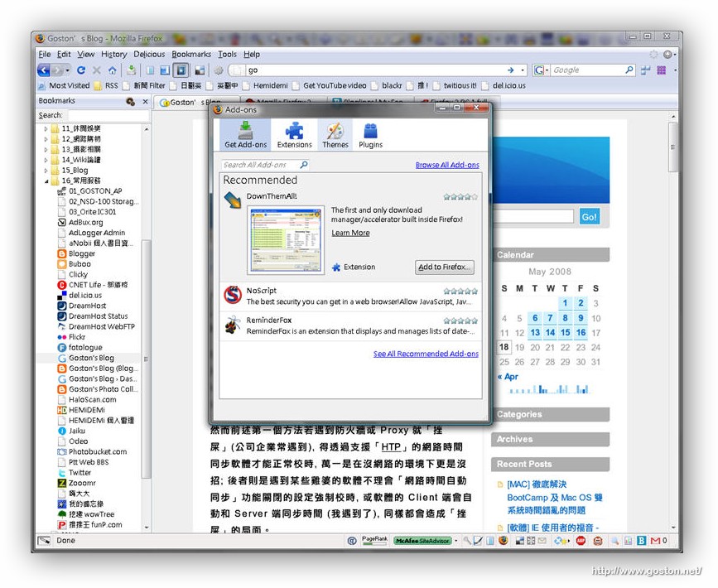Image resolution: width=718 pixels, height=588 pixels.
Task: Expand the 12_網路購物 bookmark folder
Action: (x=46, y=139)
